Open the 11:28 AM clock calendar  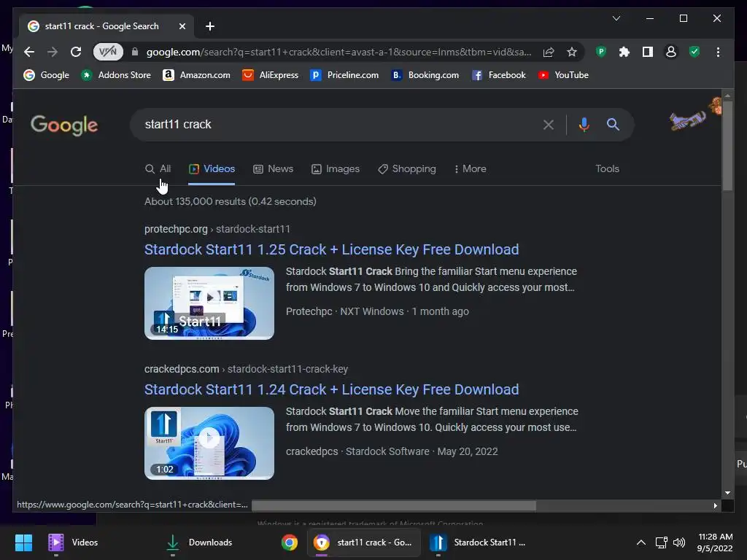[715, 542]
